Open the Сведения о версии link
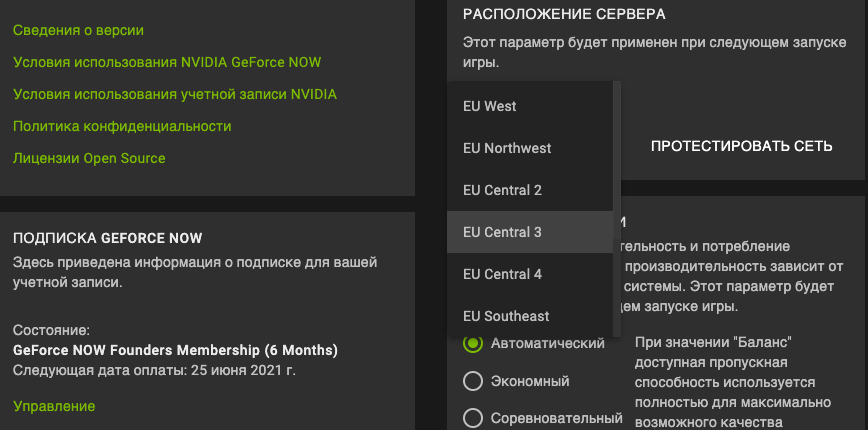This screenshot has width=868, height=430. 78,30
